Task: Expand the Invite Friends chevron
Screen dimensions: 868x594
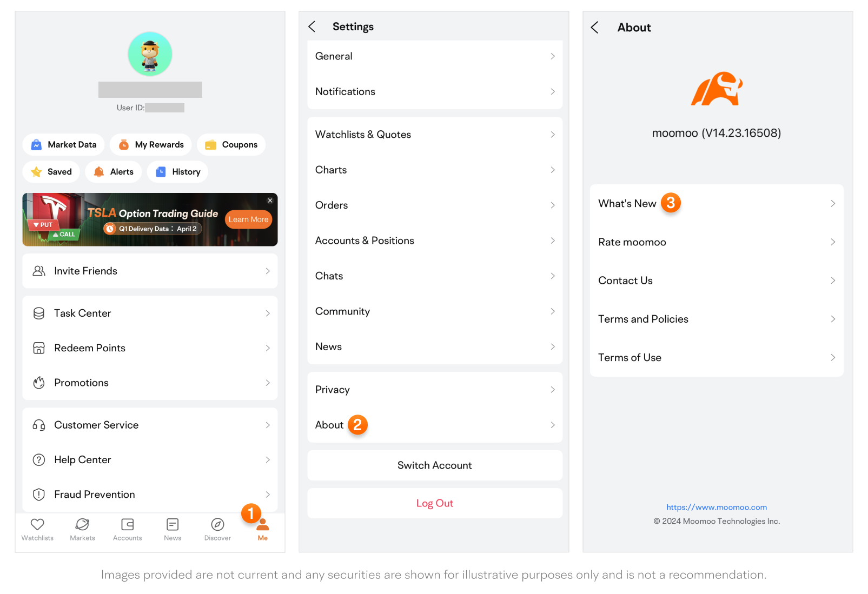Action: coord(268,271)
